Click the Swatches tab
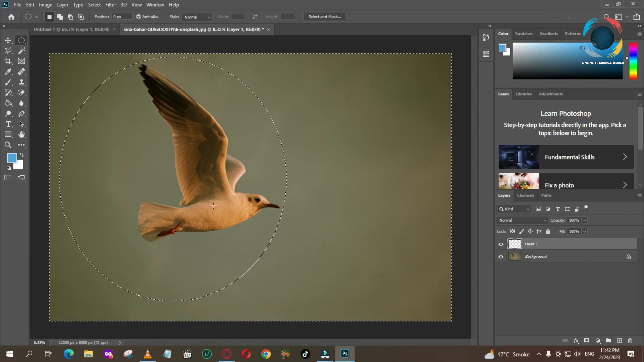This screenshot has width=644, height=362. (524, 33)
